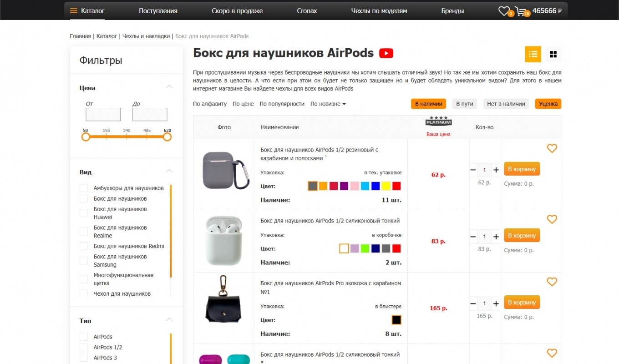
Task: Collapse the Вид filter section
Action: 169,171
